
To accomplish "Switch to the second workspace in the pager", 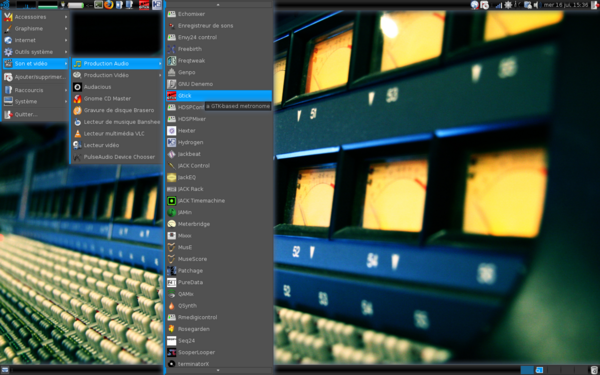I will 540,370.
